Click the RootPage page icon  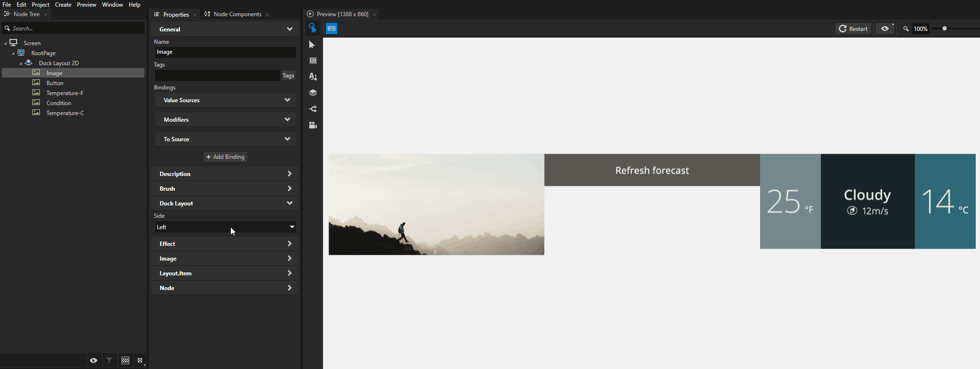pos(21,53)
